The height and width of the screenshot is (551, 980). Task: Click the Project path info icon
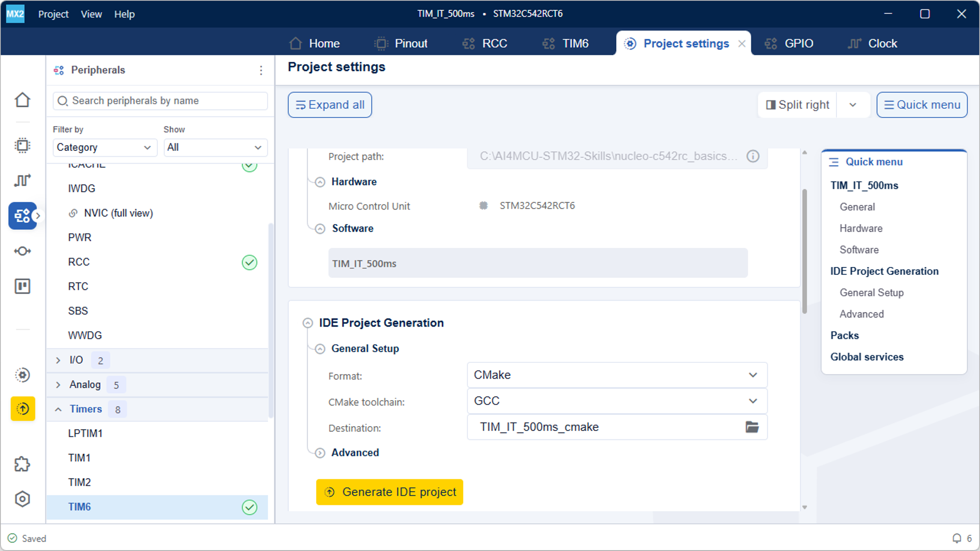click(753, 156)
